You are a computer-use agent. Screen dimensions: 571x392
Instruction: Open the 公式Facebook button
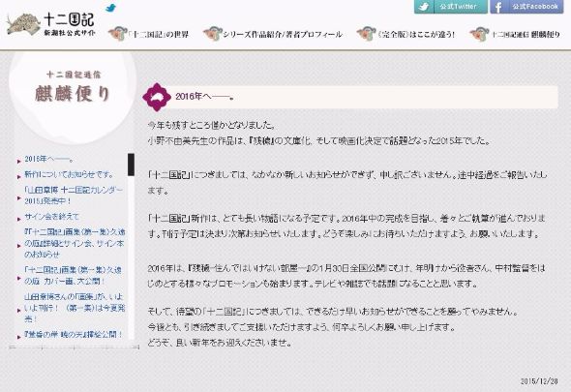(x=526, y=7)
